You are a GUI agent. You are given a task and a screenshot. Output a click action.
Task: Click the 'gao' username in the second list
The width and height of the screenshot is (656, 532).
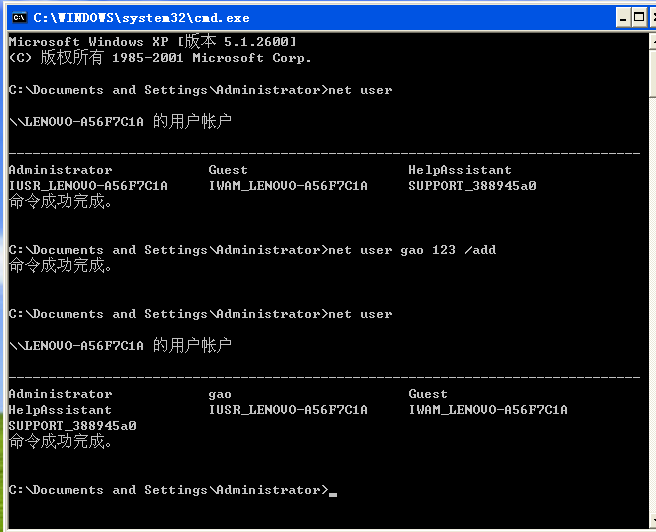[x=220, y=395]
